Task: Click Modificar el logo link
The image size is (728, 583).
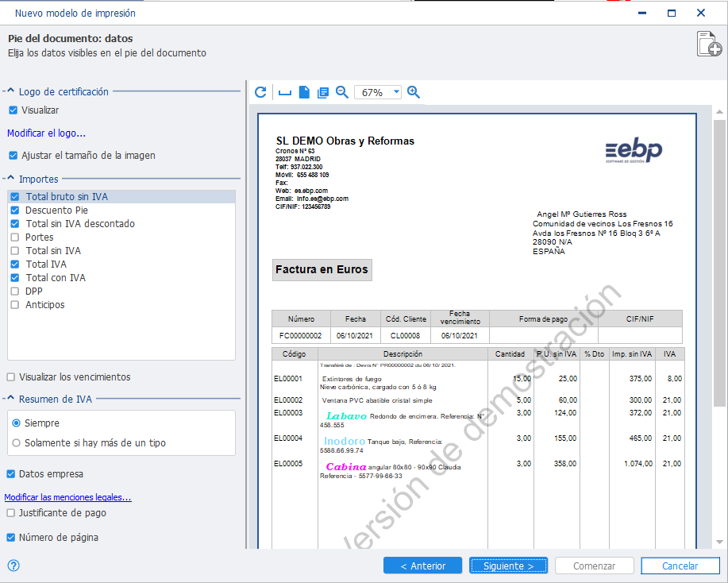Action: pyautogui.click(x=46, y=133)
